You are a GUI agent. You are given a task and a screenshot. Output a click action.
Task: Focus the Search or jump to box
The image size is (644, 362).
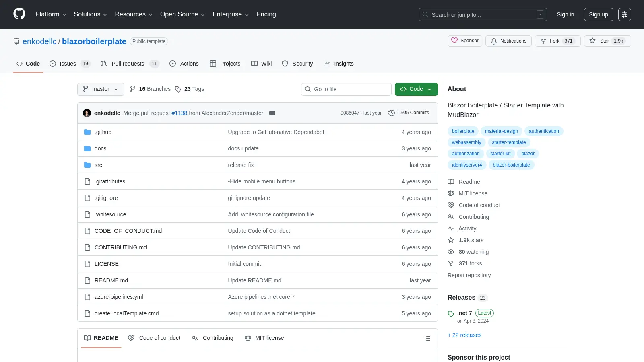coord(483,14)
